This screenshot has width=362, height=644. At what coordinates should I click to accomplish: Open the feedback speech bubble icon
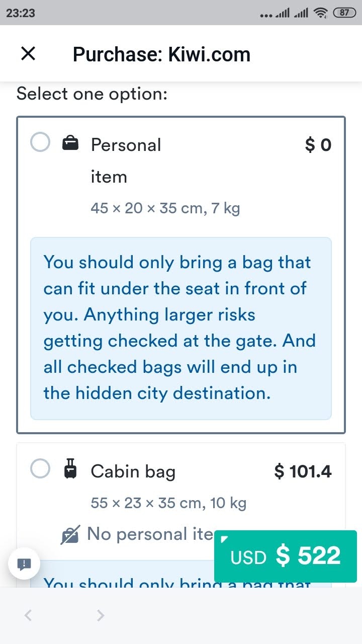(x=24, y=563)
